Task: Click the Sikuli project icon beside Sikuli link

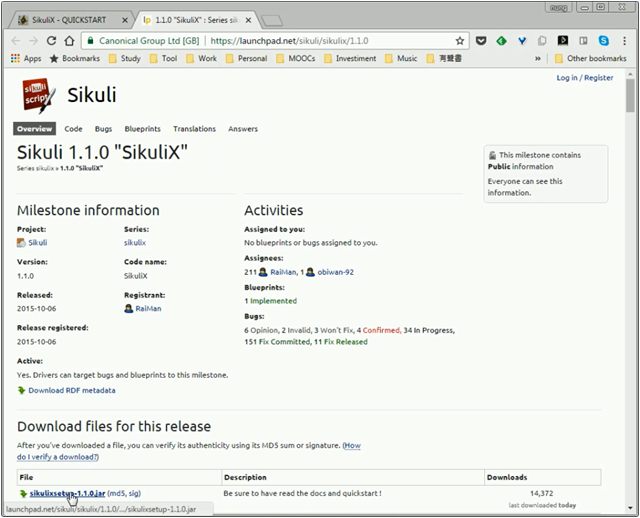Action: coord(21,243)
